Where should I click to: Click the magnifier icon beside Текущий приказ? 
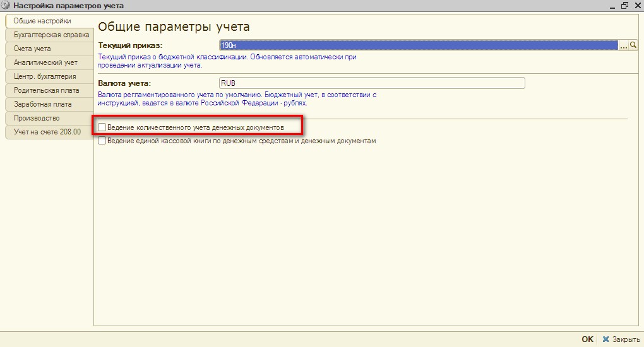[x=633, y=45]
